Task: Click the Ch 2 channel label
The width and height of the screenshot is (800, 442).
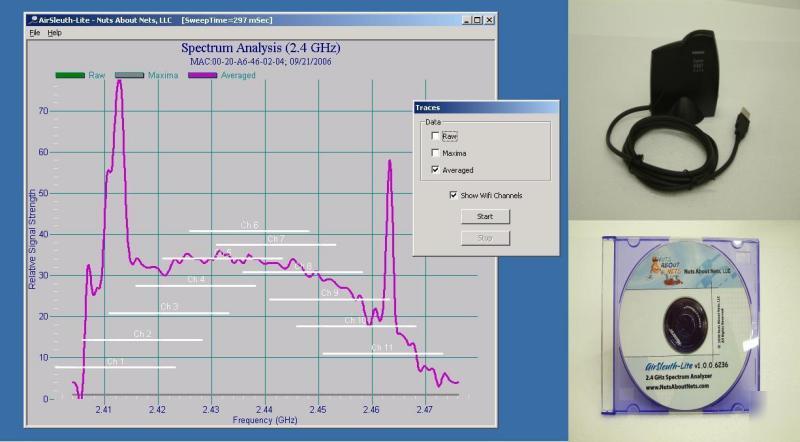Action: (x=142, y=334)
